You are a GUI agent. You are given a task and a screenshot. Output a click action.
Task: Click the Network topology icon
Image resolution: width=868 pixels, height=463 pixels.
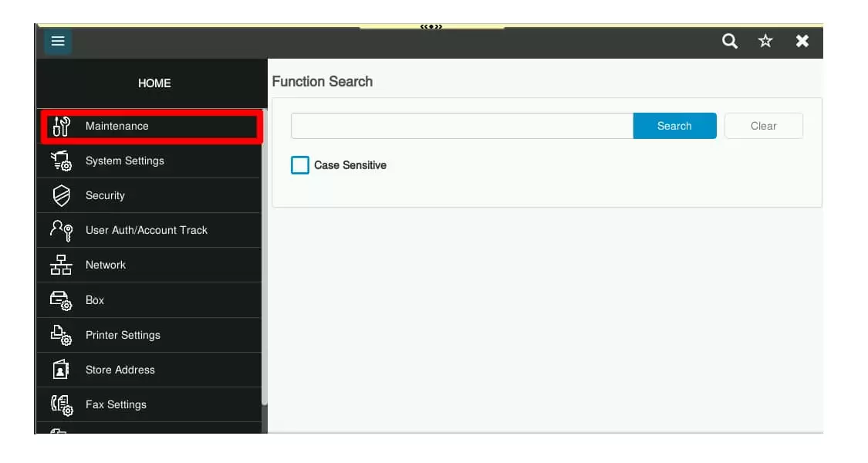(61, 265)
